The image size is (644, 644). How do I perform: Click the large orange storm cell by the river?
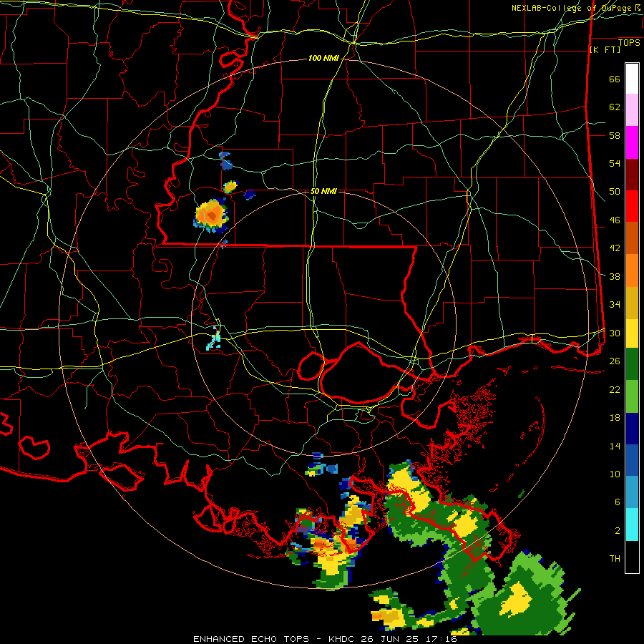click(x=212, y=215)
